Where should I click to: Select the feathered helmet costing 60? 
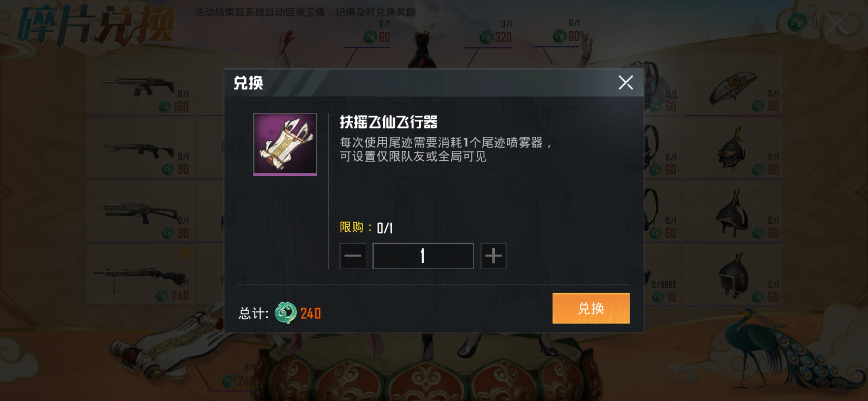pyautogui.click(x=733, y=149)
